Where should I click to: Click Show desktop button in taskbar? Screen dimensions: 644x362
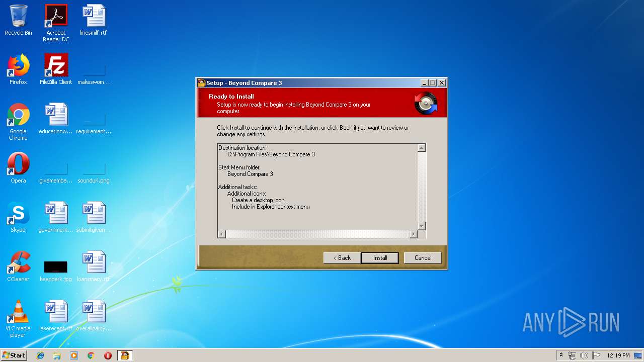(639, 355)
